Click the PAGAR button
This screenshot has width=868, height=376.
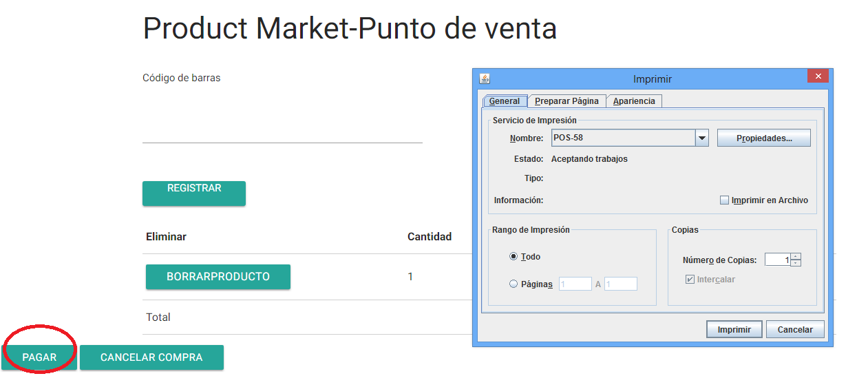(39, 358)
